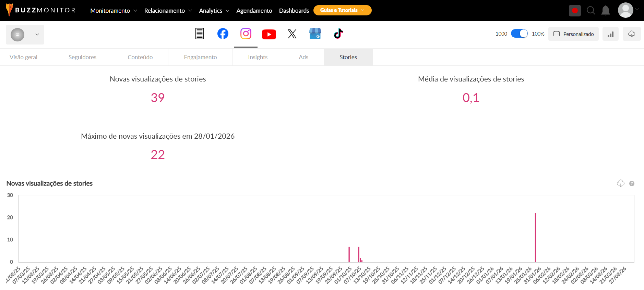Open the chart help question mark
This screenshot has width=644, height=290.
click(632, 184)
